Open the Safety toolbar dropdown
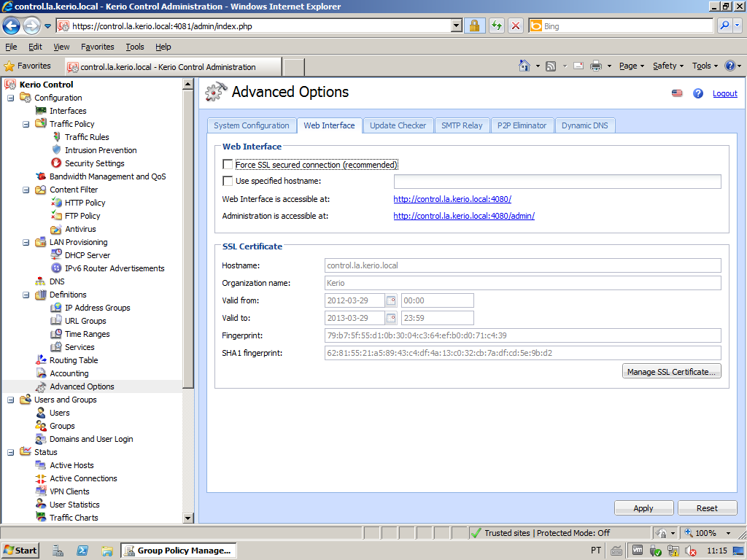747x560 pixels. coord(668,66)
